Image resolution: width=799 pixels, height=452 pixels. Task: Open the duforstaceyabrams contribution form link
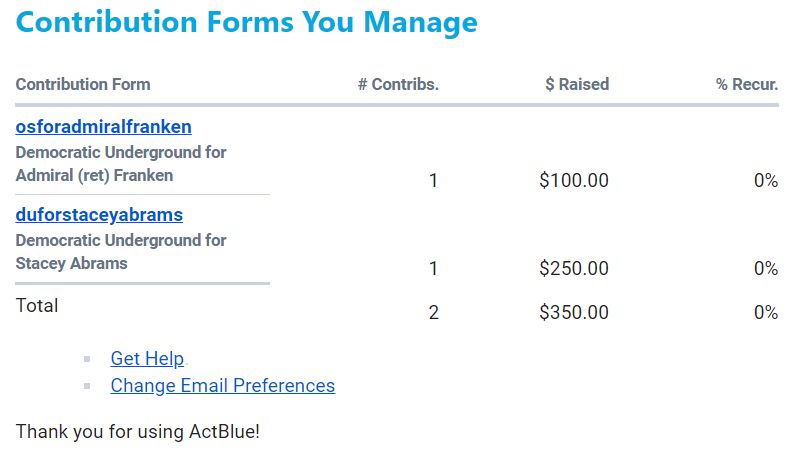pos(99,215)
